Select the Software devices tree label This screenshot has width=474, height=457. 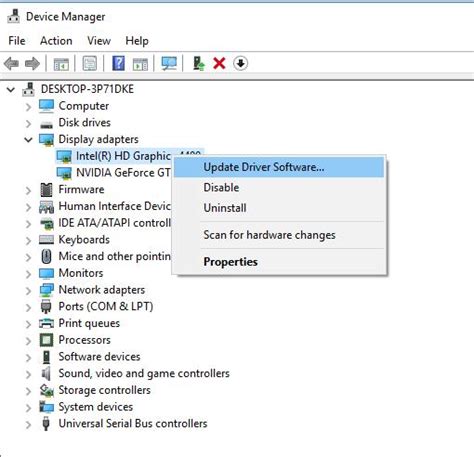click(x=99, y=357)
